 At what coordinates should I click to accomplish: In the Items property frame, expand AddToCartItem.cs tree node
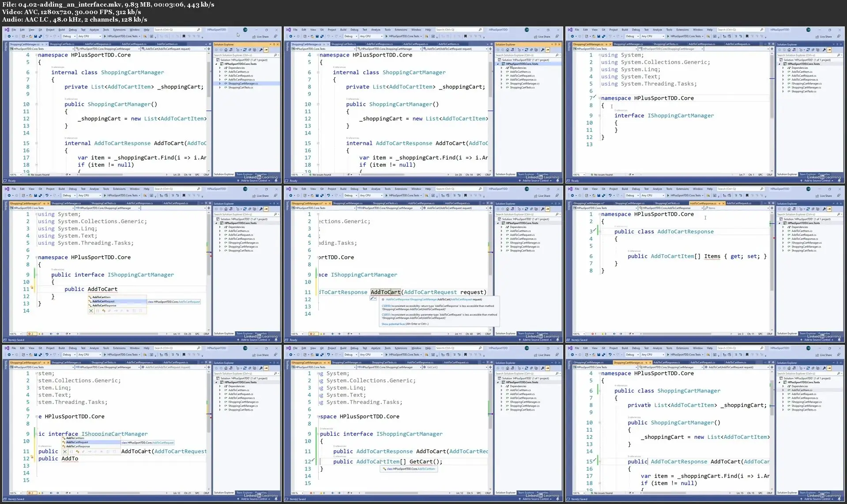[783, 231]
